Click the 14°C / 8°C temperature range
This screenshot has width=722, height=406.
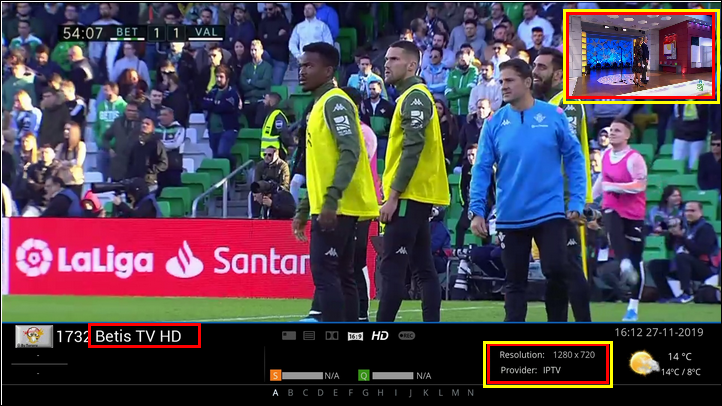pyautogui.click(x=681, y=372)
